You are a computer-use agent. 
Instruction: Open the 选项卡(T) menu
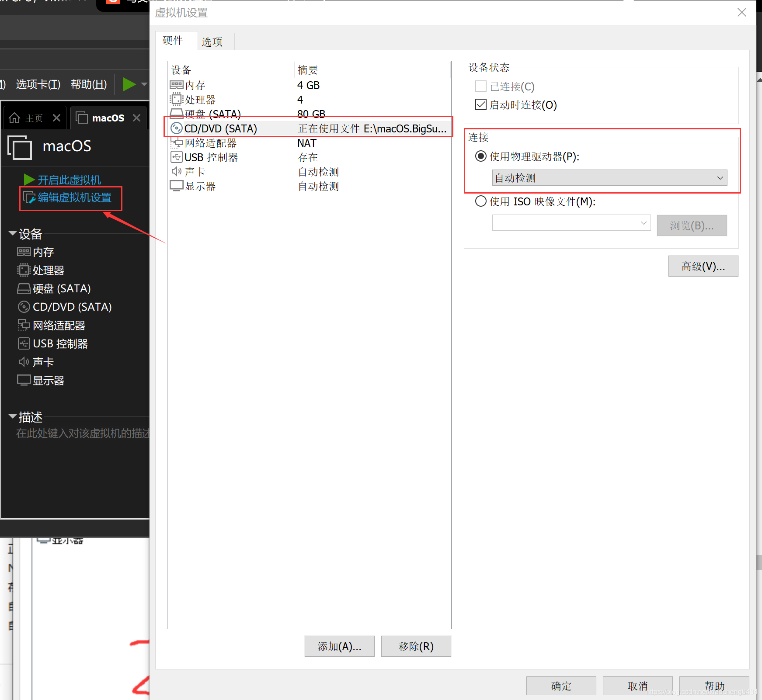point(38,84)
